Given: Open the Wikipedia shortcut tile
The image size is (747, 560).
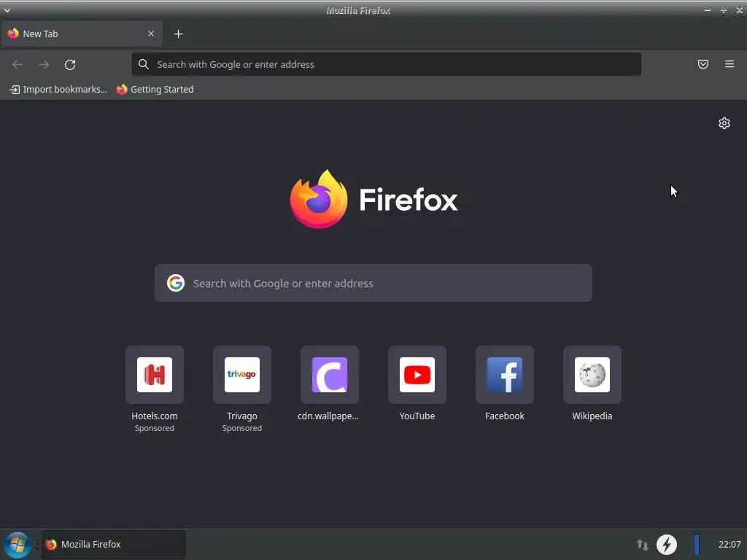Looking at the screenshot, I should (x=592, y=375).
